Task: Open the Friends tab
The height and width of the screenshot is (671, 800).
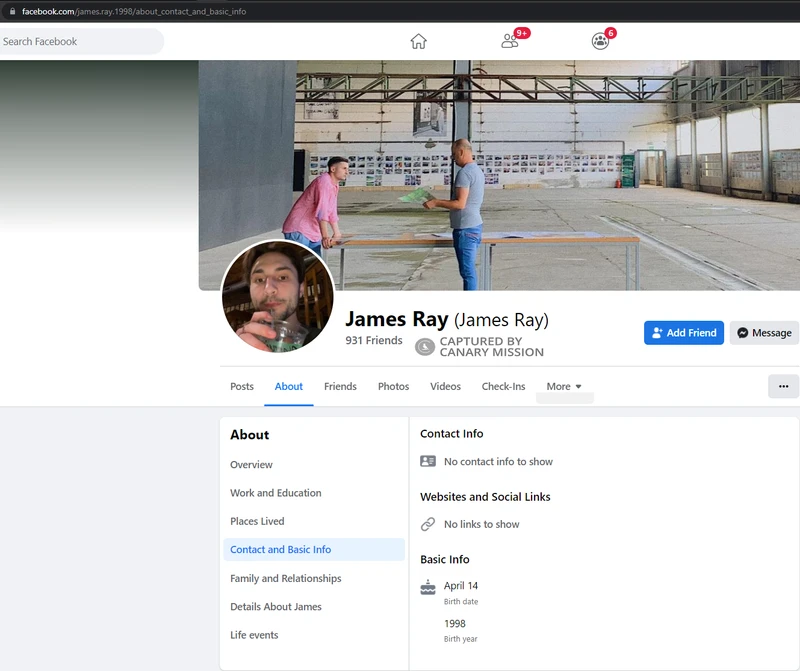Action: tap(340, 386)
